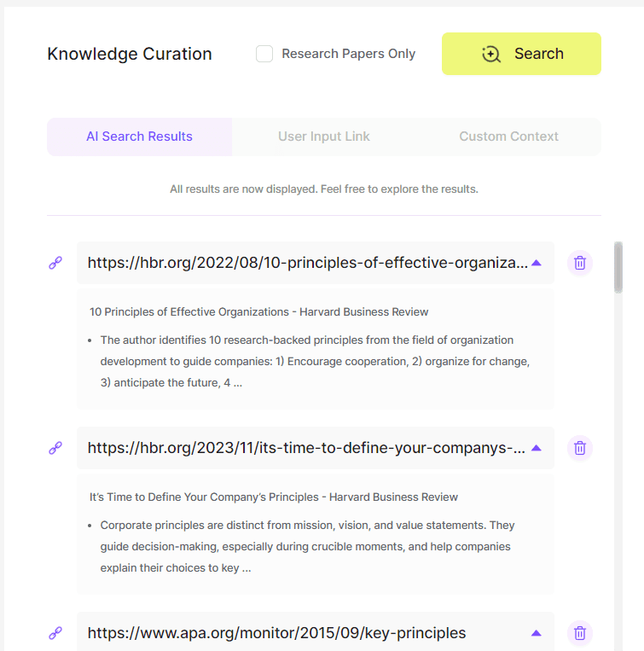Image resolution: width=644 pixels, height=651 pixels.
Task: Collapse the 10-principles HBR result details
Action: click(x=537, y=263)
